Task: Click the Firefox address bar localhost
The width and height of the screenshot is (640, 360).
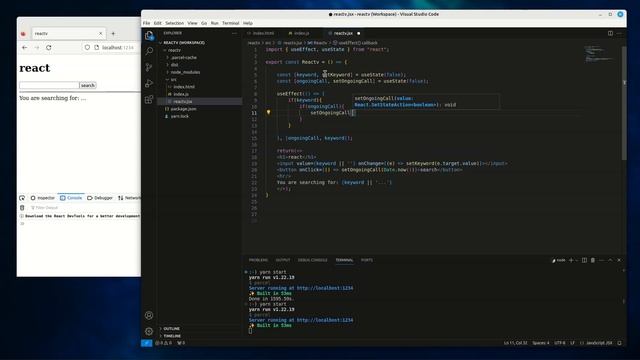Action: 117,47
